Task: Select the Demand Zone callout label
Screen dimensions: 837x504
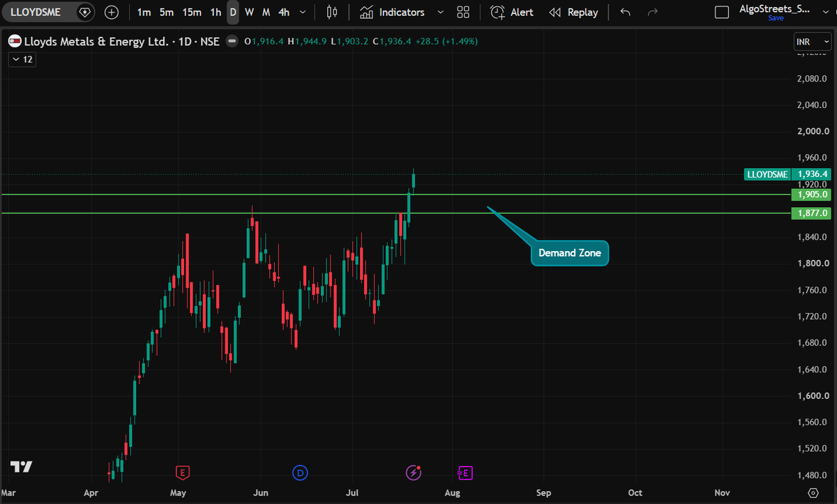Action: [x=569, y=253]
